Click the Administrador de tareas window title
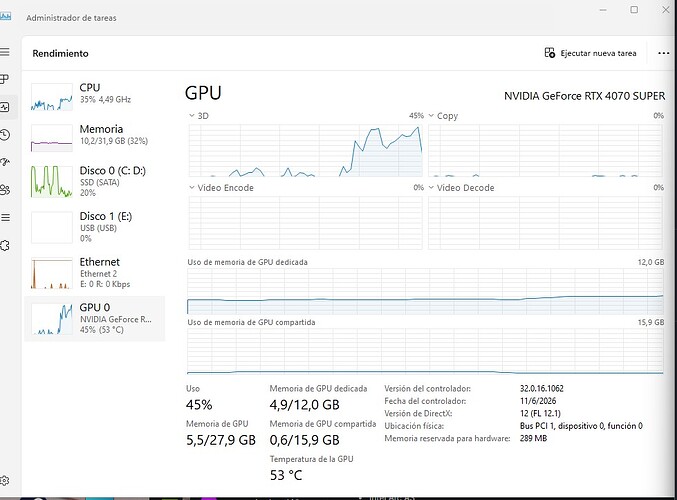 point(71,18)
